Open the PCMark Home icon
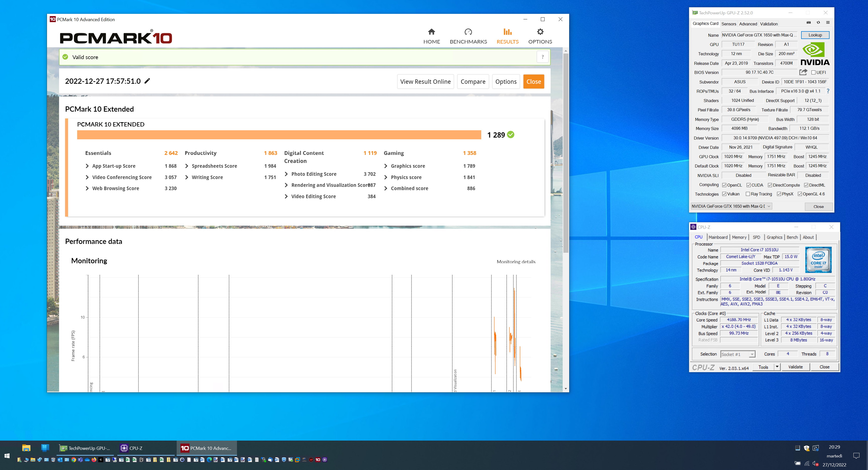868x470 pixels. click(431, 32)
